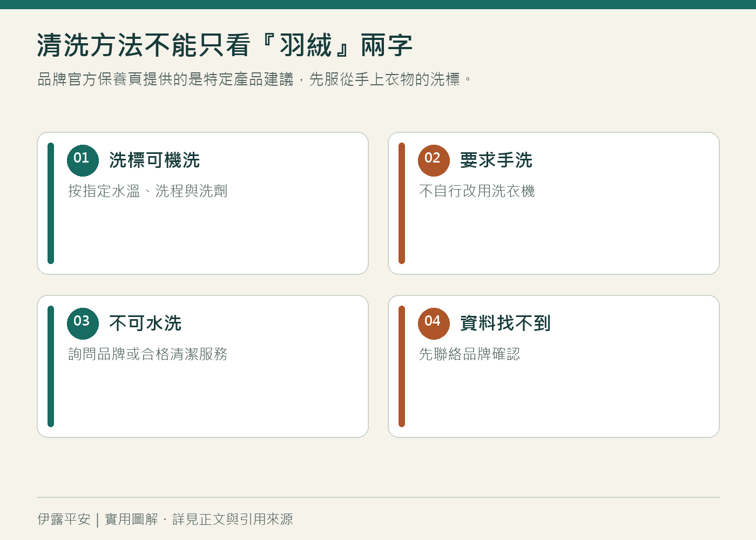Screen dimensions: 756x540
Task: Select the heading 洗標可機洗
Action: 154,160
